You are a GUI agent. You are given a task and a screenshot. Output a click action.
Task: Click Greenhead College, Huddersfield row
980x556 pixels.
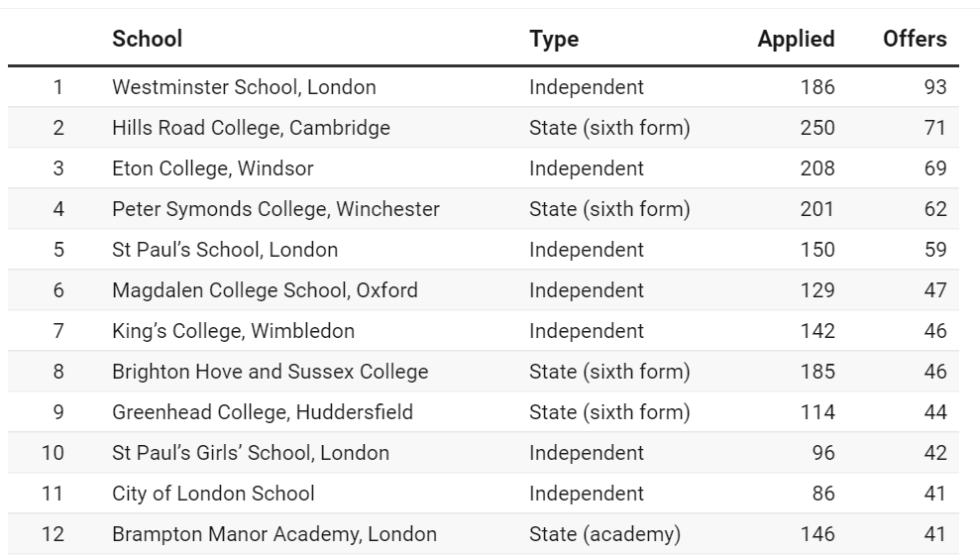[x=484, y=412]
